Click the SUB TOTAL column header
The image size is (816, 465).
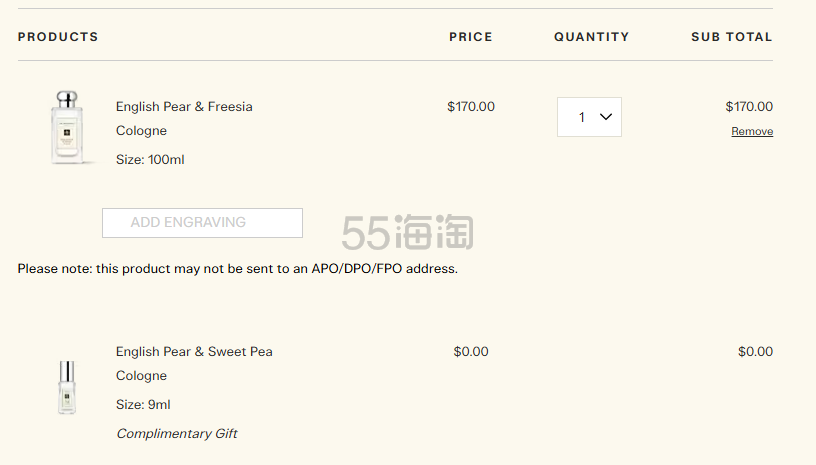click(731, 37)
